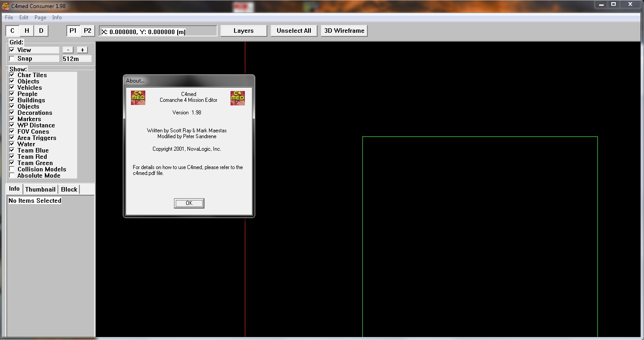Click the left C4MED logo in About dialog
The width and height of the screenshot is (644, 340).
[x=138, y=98]
